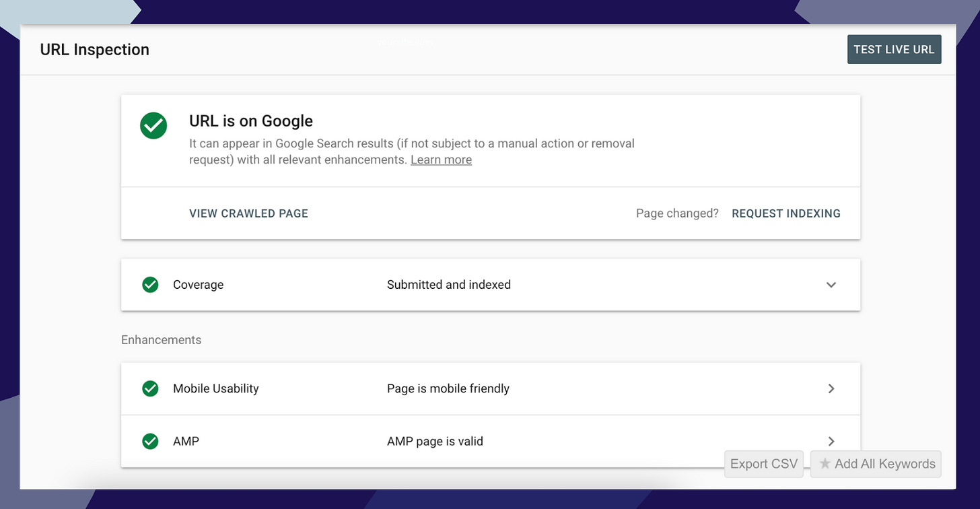This screenshot has height=509, width=980.
Task: Expand the Coverage row chevron
Action: click(x=831, y=285)
